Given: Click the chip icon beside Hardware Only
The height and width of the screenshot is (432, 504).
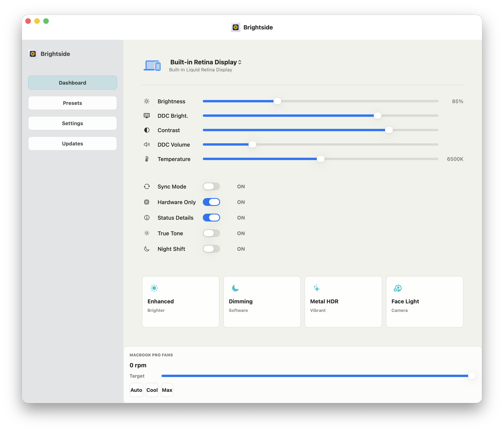Looking at the screenshot, I should point(147,202).
